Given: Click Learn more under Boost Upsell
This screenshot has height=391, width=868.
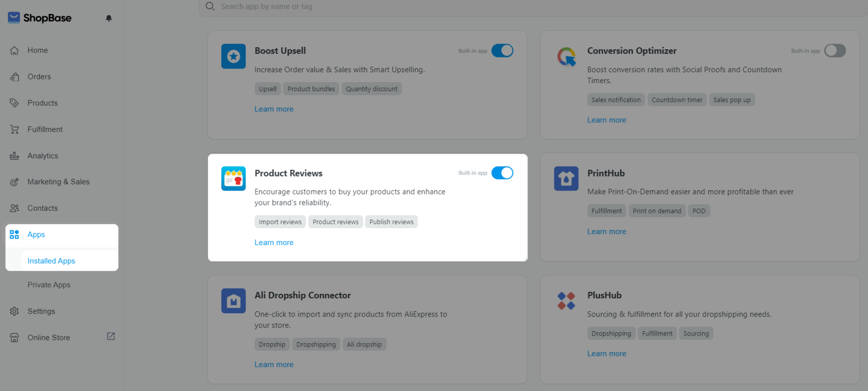Looking at the screenshot, I should [274, 109].
